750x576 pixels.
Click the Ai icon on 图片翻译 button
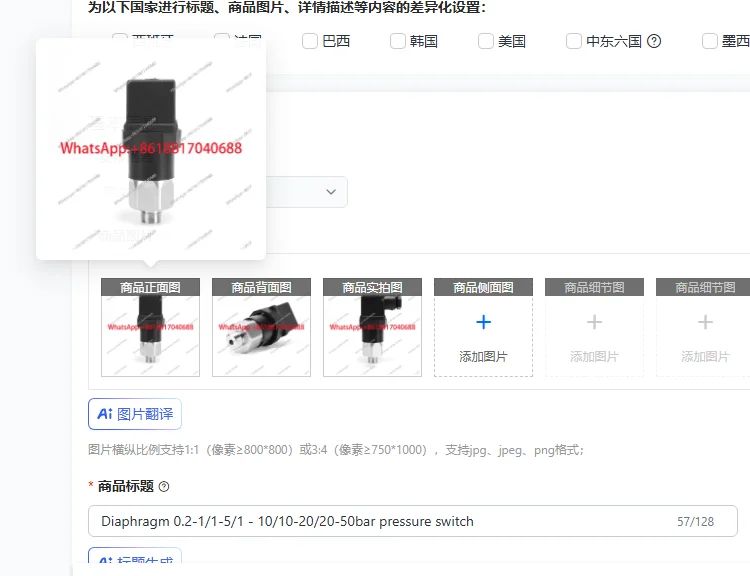pos(105,414)
